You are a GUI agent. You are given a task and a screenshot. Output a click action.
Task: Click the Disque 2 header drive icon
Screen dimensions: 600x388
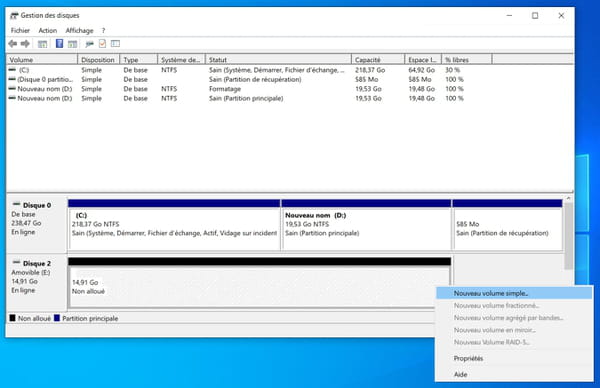click(x=16, y=262)
